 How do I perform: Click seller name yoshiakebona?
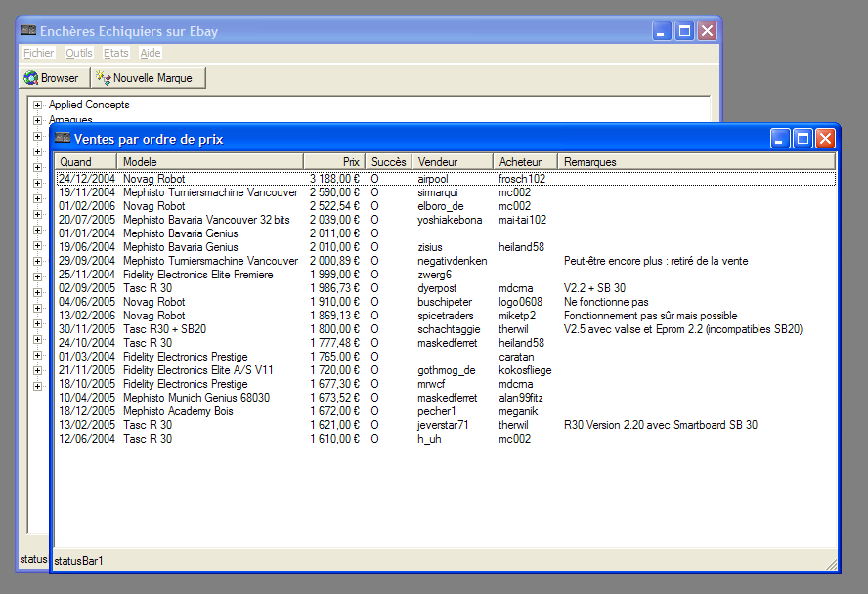[450, 220]
